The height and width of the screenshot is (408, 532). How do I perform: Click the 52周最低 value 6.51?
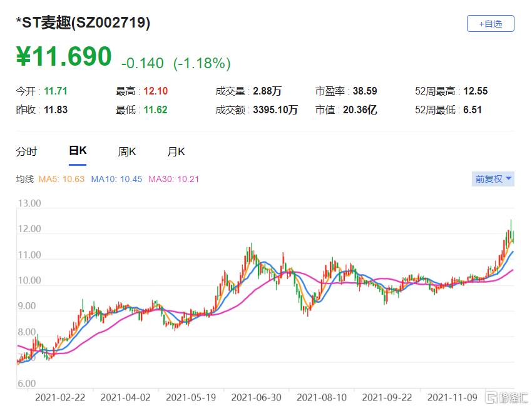pyautogui.click(x=473, y=110)
